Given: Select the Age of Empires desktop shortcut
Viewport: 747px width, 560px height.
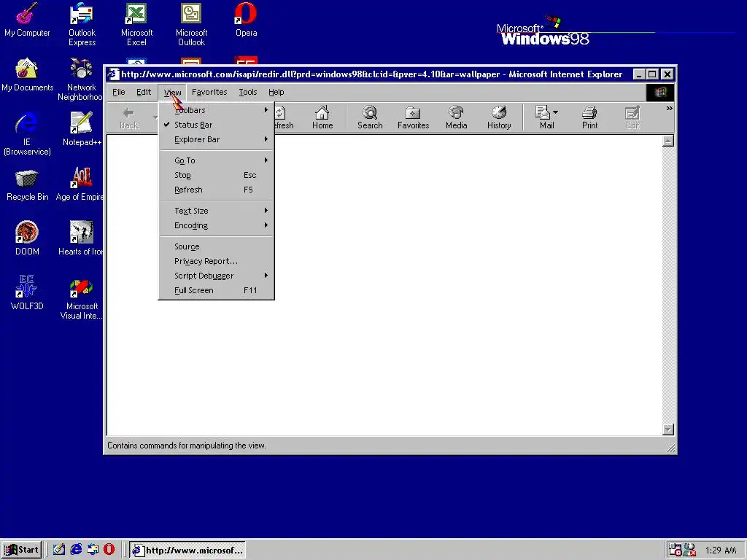Looking at the screenshot, I should [x=80, y=184].
